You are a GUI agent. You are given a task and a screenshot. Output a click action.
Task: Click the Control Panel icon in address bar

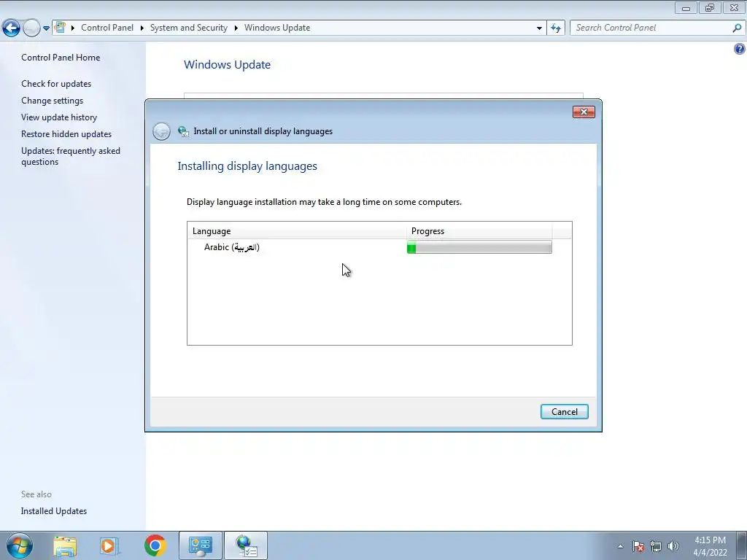(60, 27)
